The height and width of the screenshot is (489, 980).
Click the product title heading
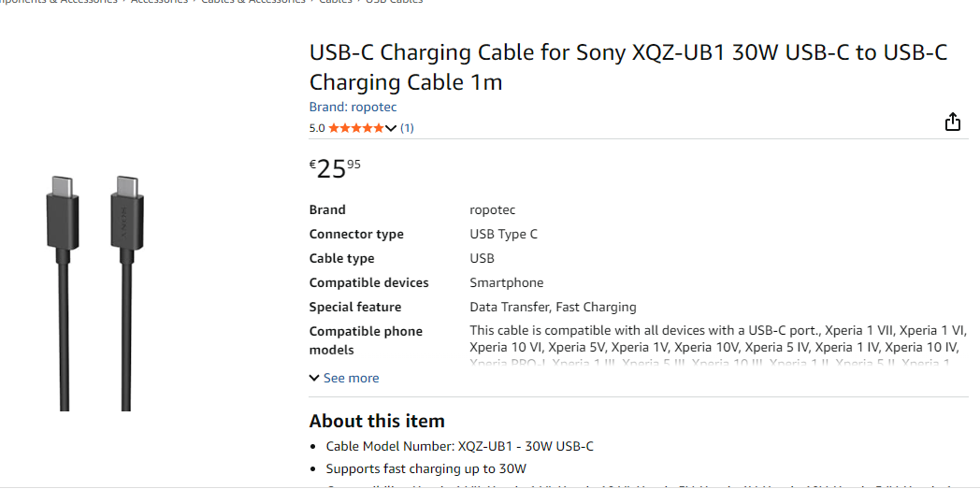tap(628, 66)
